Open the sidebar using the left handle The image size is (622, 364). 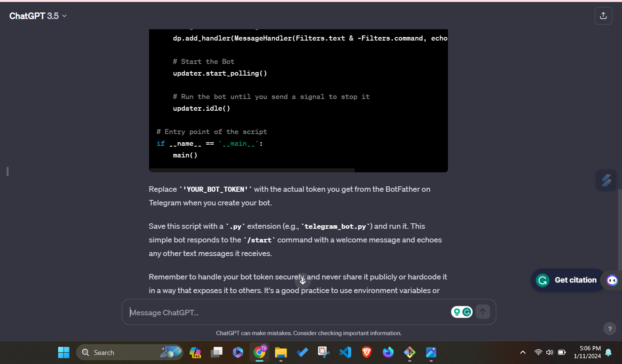tap(7, 171)
